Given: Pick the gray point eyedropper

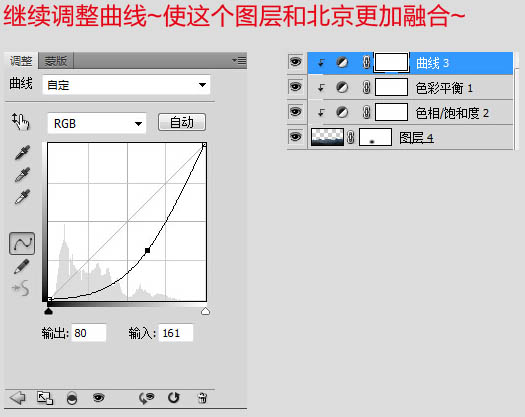Looking at the screenshot, I should coord(22,175).
